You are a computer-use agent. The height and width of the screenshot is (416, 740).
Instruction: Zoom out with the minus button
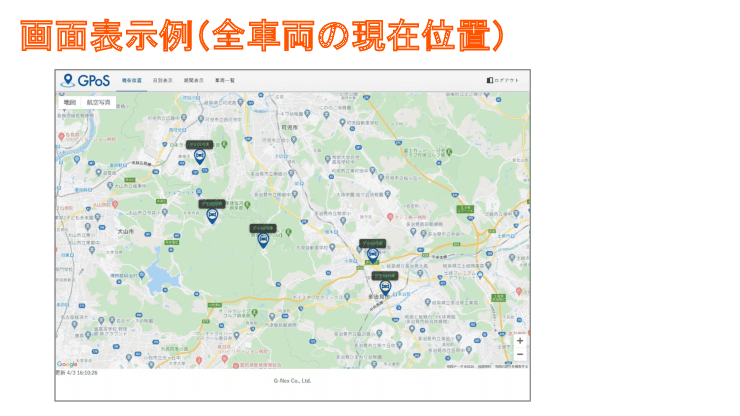(520, 354)
